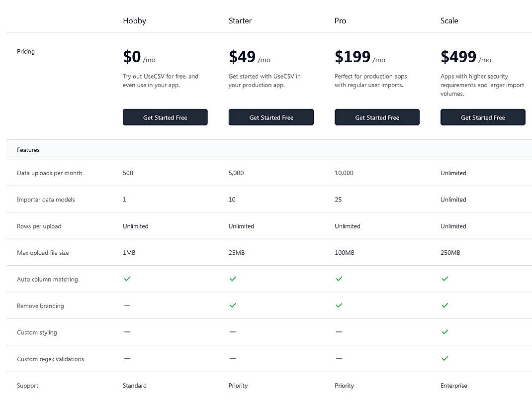Select the Pro plan column header

pyautogui.click(x=340, y=21)
